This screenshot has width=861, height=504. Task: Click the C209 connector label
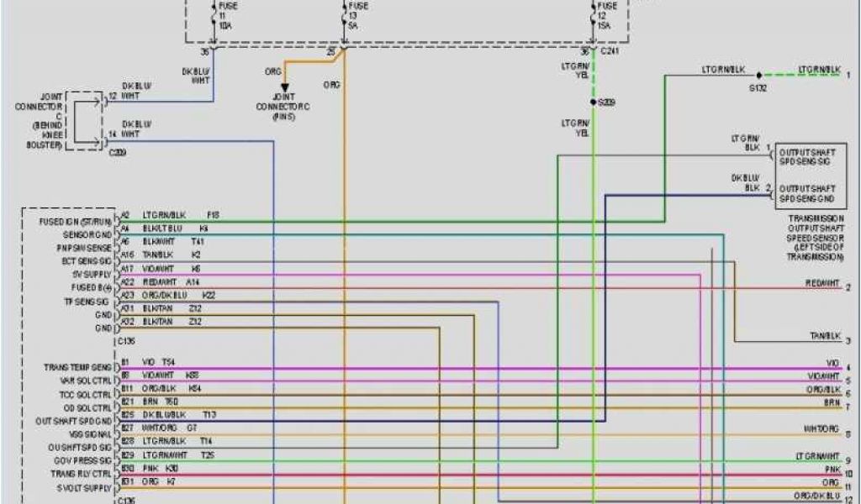116,153
